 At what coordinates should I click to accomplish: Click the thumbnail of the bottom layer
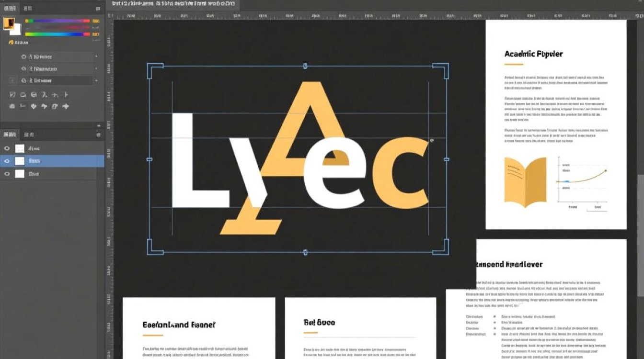tap(20, 174)
